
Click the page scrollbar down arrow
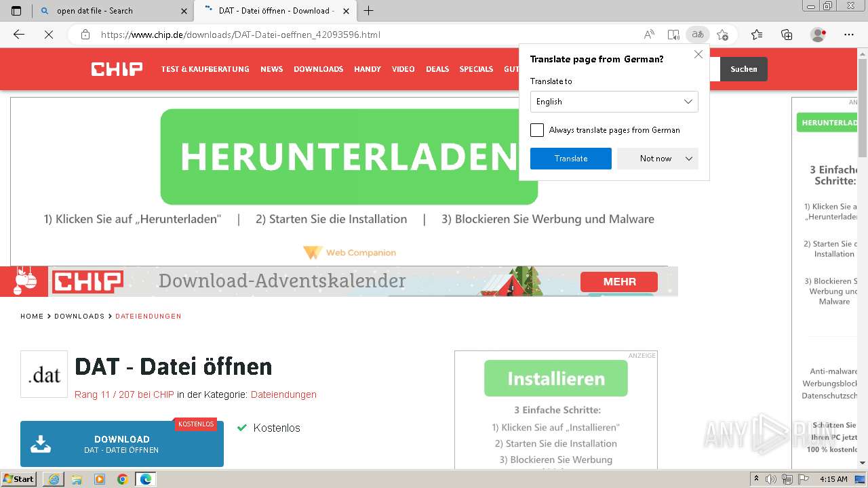pyautogui.click(x=863, y=463)
